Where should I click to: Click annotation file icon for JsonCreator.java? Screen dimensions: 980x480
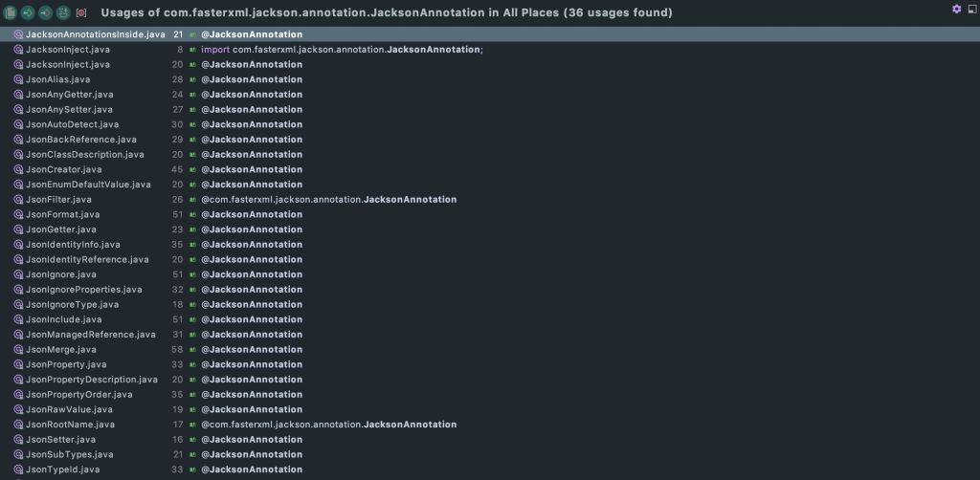[x=18, y=169]
